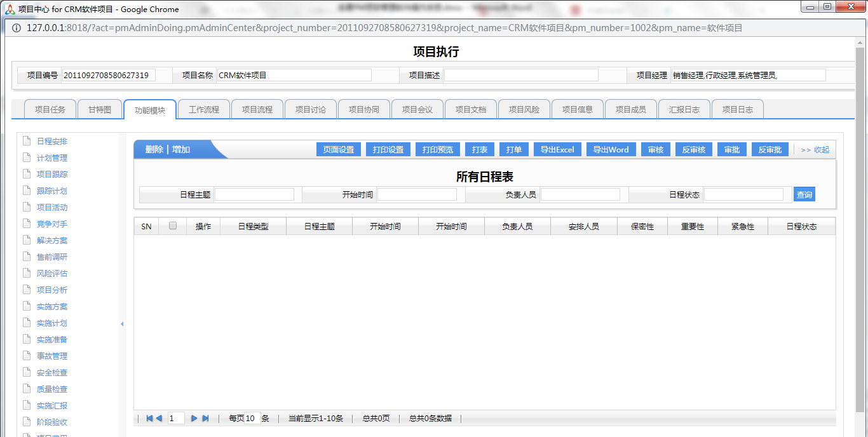
Task: Open 竞争对手 in the left module list
Action: (x=52, y=224)
